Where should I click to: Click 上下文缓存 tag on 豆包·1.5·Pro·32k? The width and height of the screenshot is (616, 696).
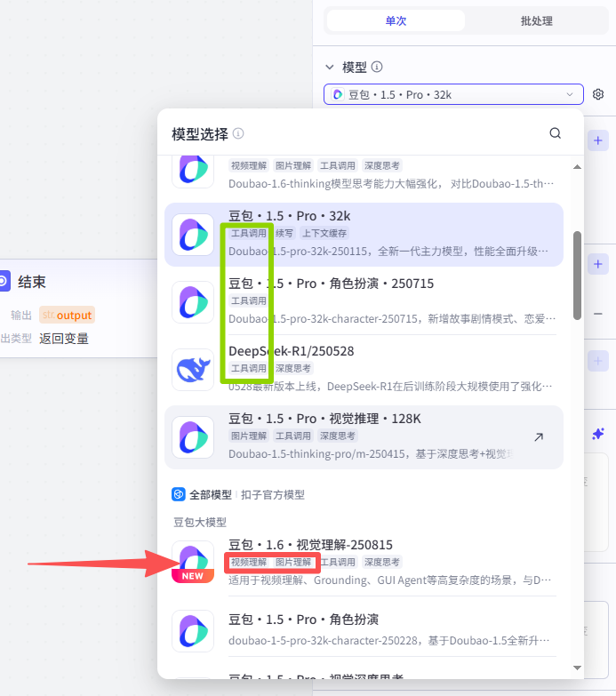324,233
